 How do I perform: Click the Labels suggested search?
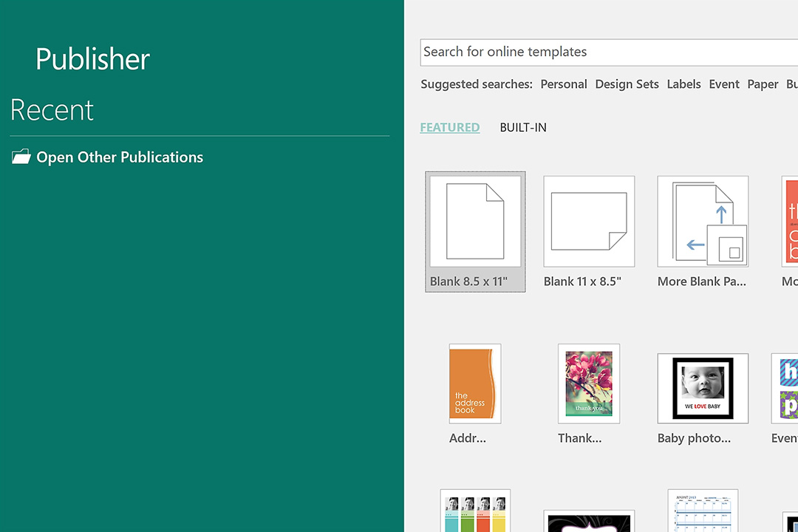pyautogui.click(x=683, y=84)
